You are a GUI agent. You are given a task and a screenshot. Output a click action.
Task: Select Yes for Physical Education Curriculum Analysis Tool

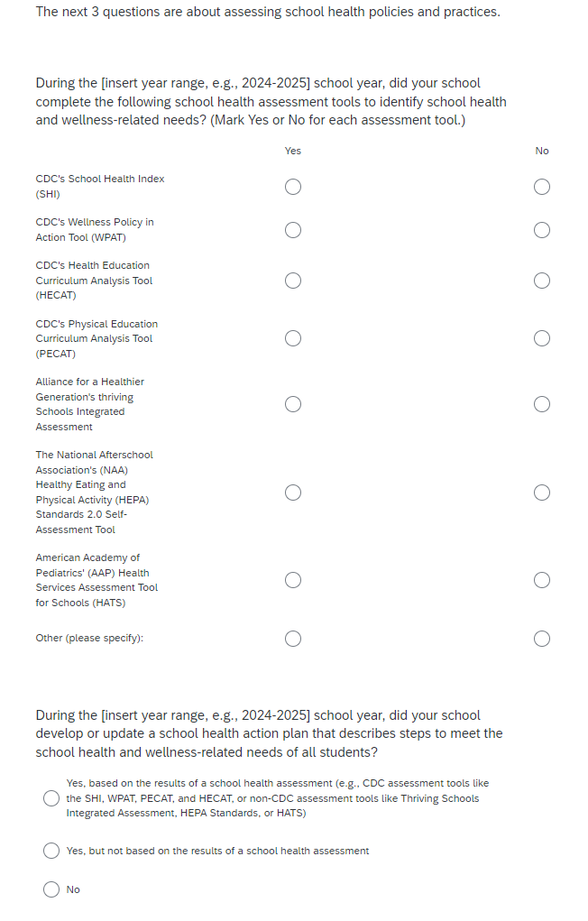coord(293,338)
